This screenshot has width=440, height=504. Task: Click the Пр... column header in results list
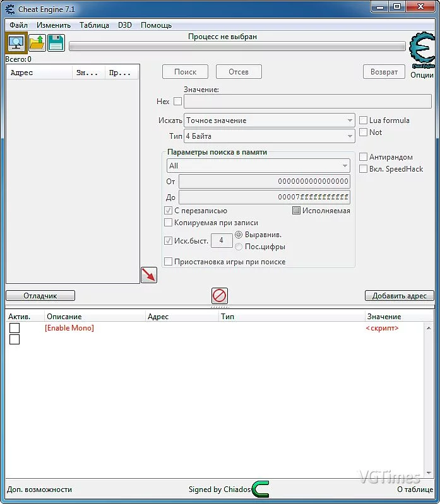[122, 73]
